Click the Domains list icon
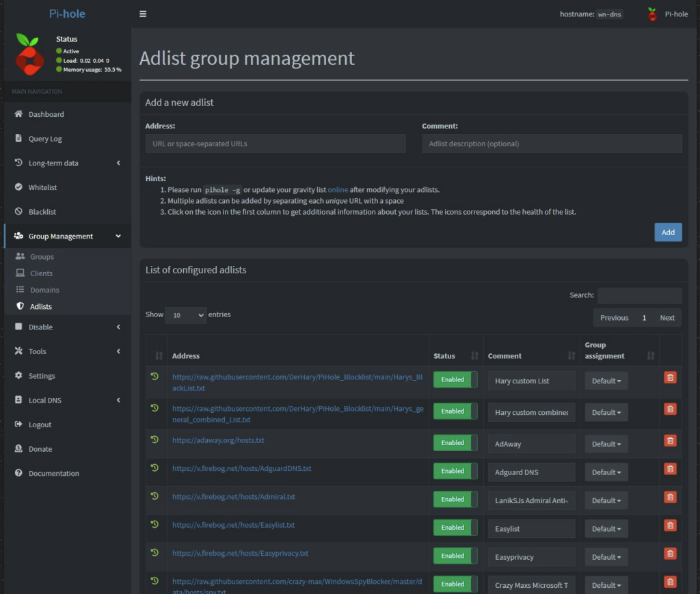 point(20,289)
